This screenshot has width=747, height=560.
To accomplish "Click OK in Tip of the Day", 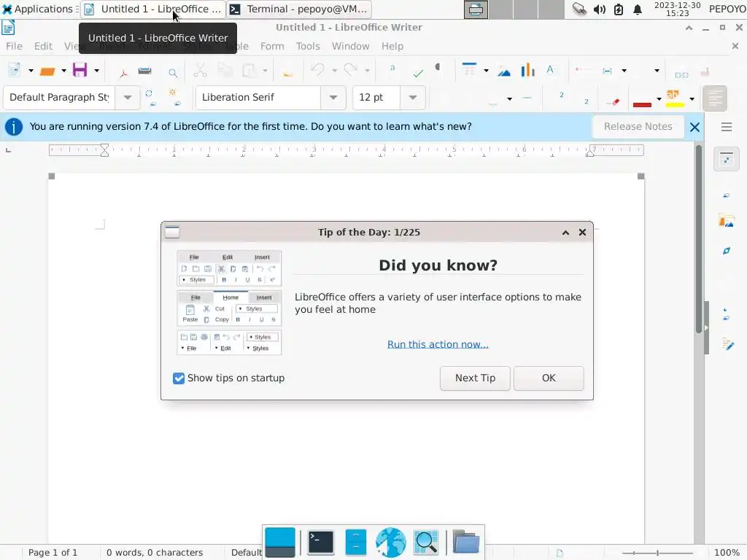I will 549,378.
